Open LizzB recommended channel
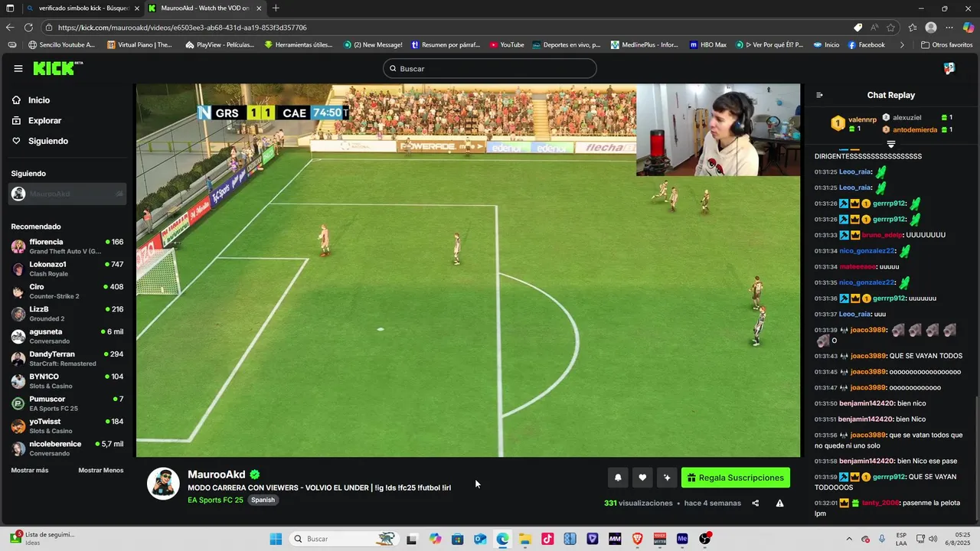Viewport: 980px width, 551px height. point(67,314)
